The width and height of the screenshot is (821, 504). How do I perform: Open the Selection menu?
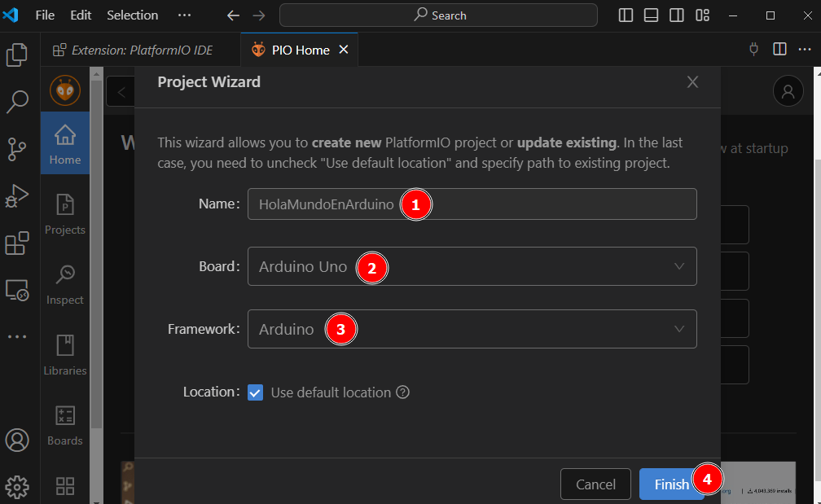[133, 15]
